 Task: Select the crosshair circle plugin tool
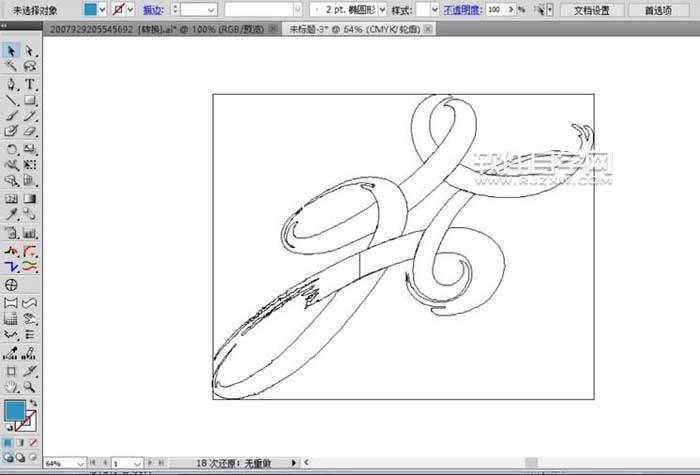tap(11, 285)
